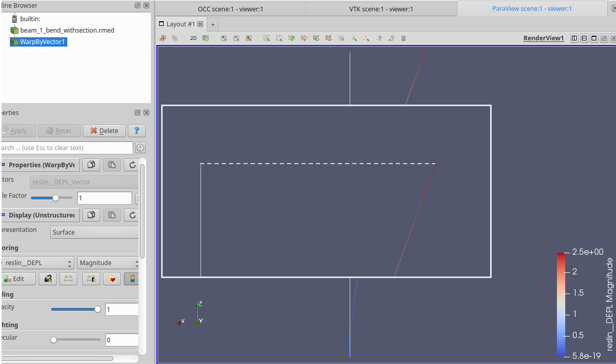
Task: Click the properties search field
Action: coord(67,148)
